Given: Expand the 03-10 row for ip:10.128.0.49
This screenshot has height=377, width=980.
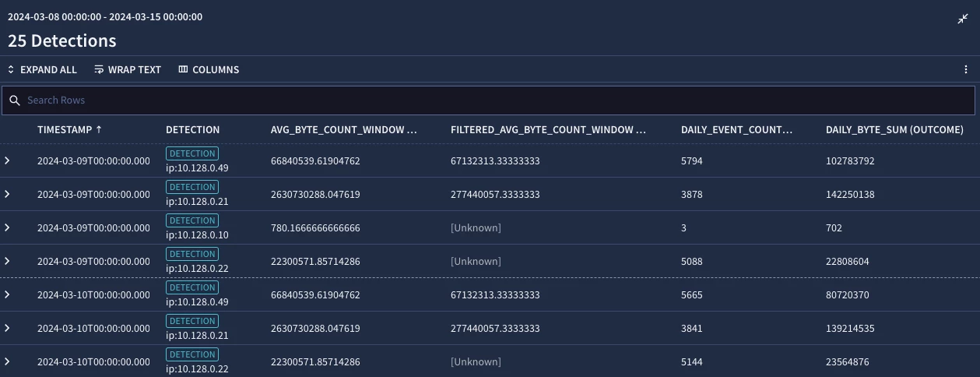Looking at the screenshot, I should 8,294.
